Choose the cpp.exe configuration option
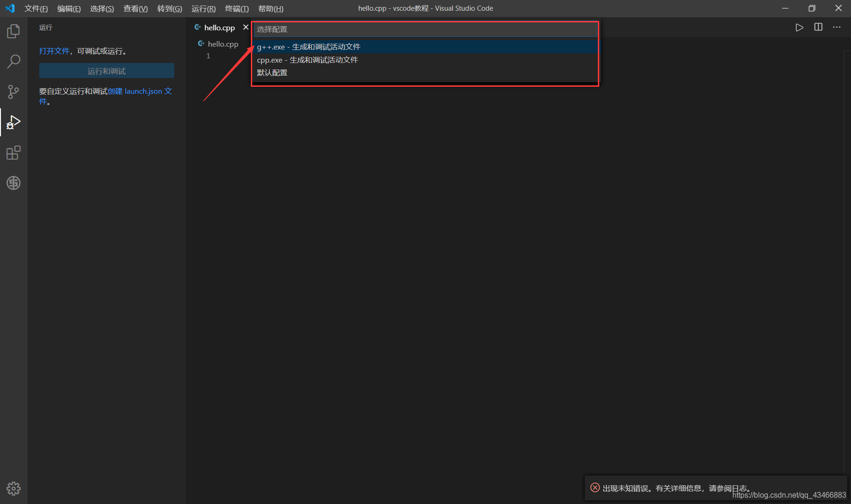Image resolution: width=851 pixels, height=504 pixels. 307,60
